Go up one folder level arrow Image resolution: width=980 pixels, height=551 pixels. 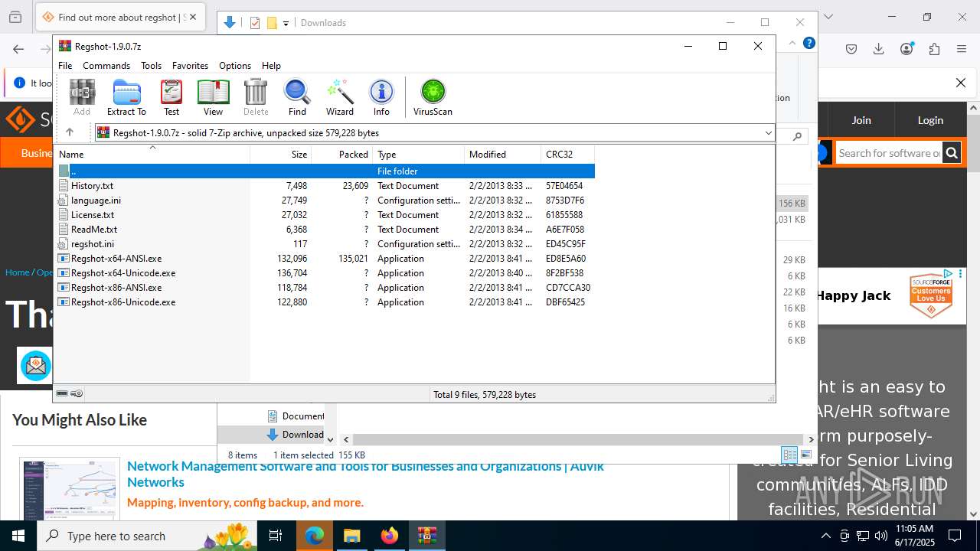coord(70,132)
